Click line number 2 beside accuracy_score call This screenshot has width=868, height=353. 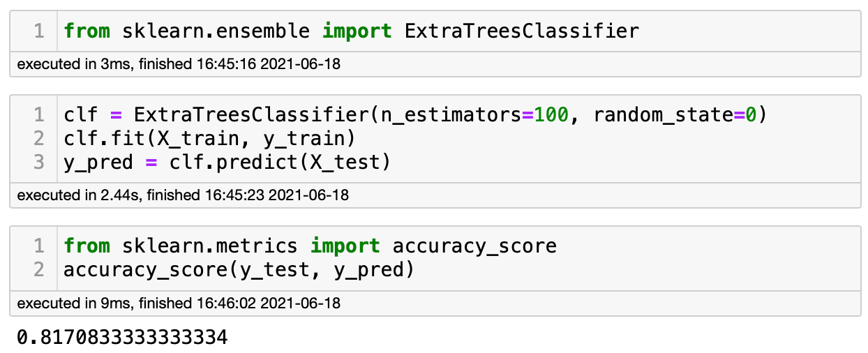[x=38, y=269]
